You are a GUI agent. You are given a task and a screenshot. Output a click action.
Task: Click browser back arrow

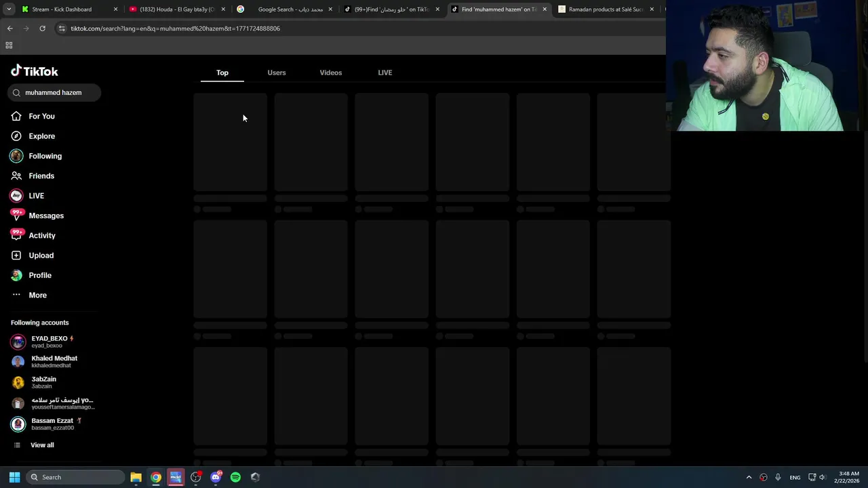click(x=9, y=28)
